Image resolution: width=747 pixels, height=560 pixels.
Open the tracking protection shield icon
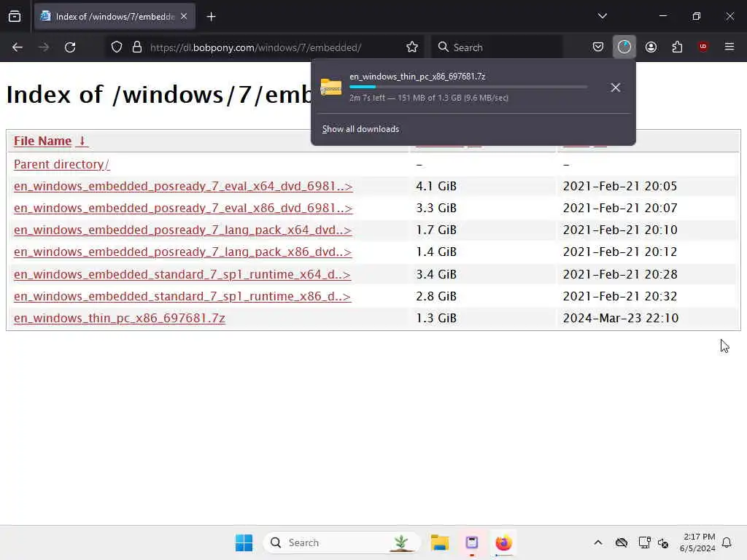click(117, 47)
